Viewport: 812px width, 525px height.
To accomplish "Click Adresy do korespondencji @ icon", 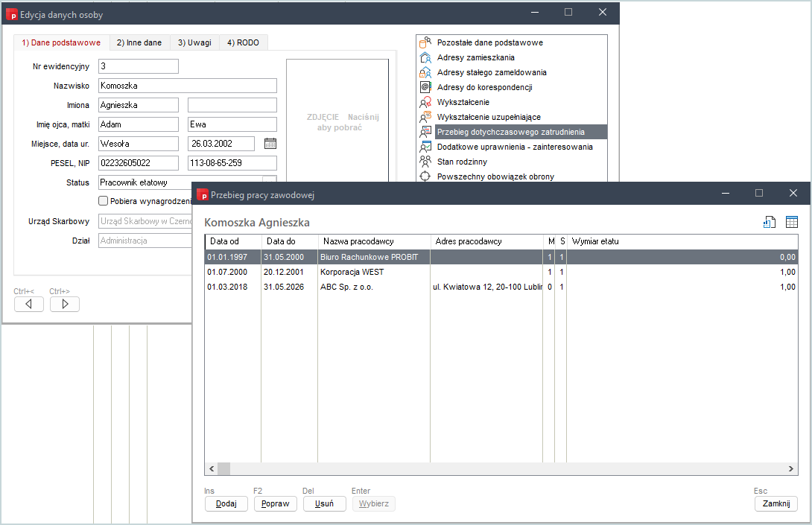I will pyautogui.click(x=425, y=87).
